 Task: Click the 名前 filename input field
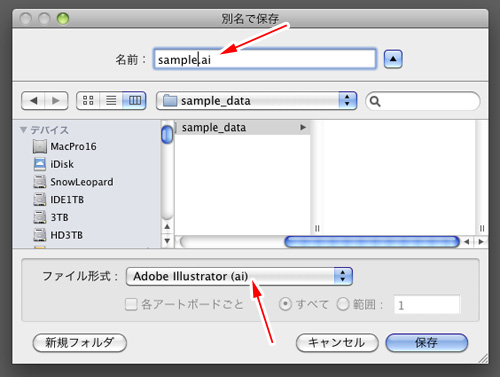tap(265, 59)
